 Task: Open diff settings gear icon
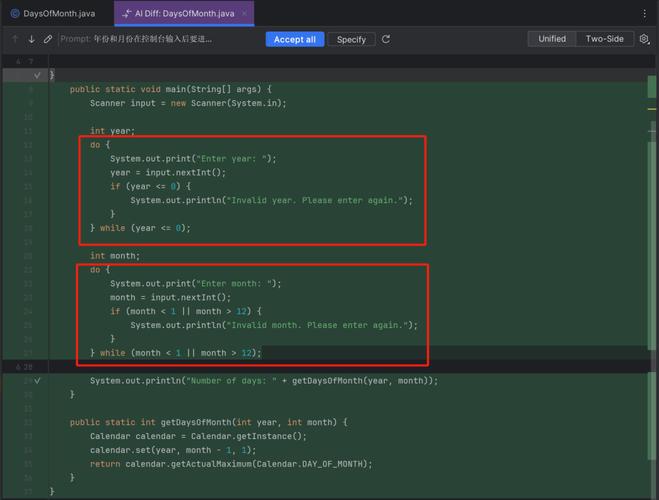(644, 39)
